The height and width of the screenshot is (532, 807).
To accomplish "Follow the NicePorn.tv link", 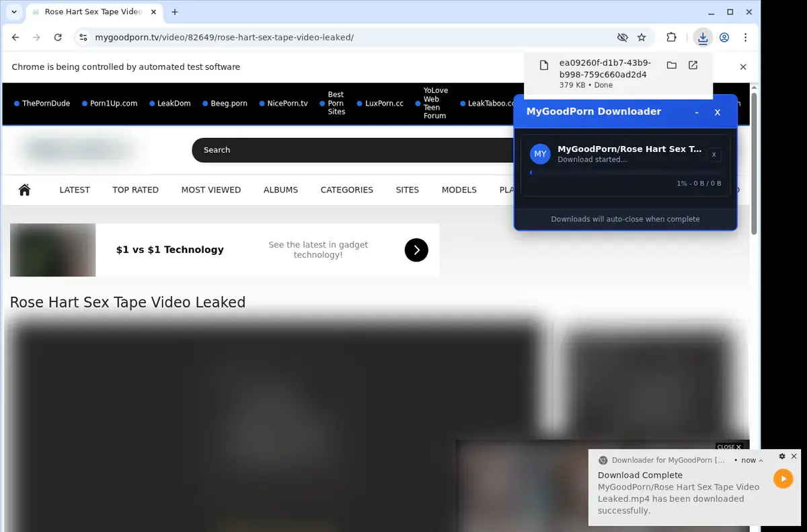I will [287, 104].
